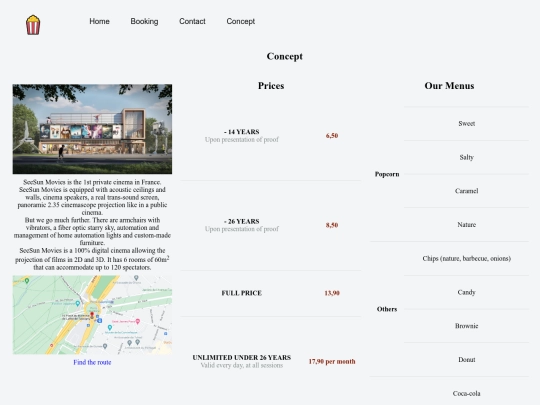Go to the Booking page
The image size is (540, 405).
pos(144,21)
